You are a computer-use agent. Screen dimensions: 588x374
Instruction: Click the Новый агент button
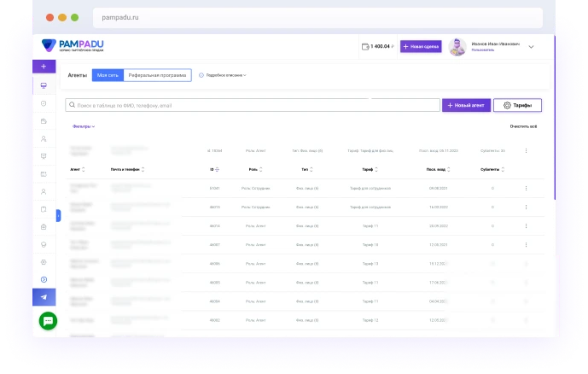click(x=466, y=105)
